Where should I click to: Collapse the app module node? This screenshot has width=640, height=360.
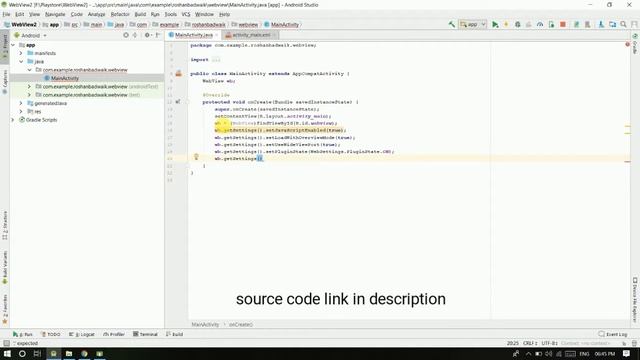pyautogui.click(x=13, y=45)
